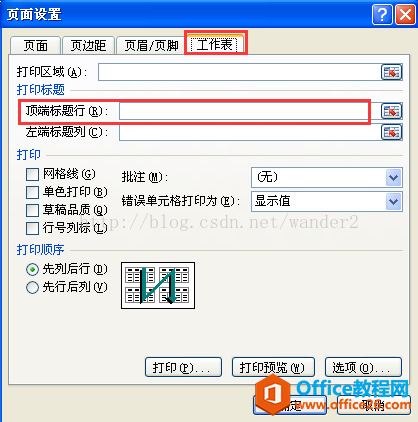Enable the 网格线 checkbox

click(x=32, y=174)
